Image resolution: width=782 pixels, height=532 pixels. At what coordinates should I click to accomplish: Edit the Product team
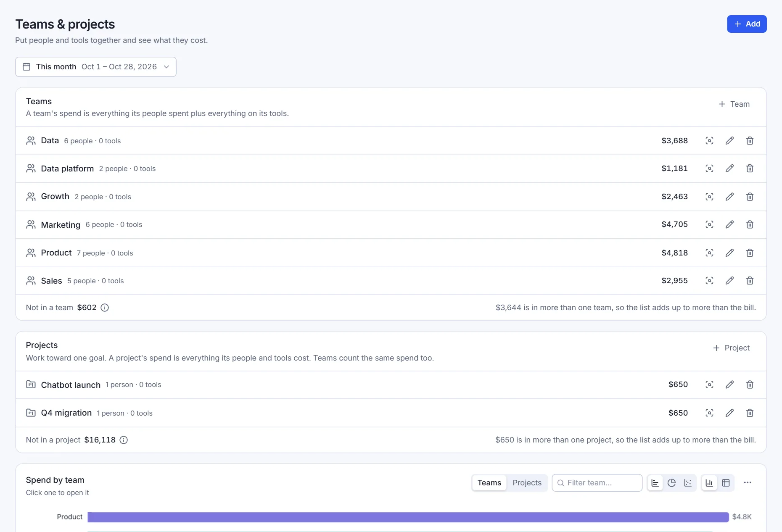[x=729, y=253]
